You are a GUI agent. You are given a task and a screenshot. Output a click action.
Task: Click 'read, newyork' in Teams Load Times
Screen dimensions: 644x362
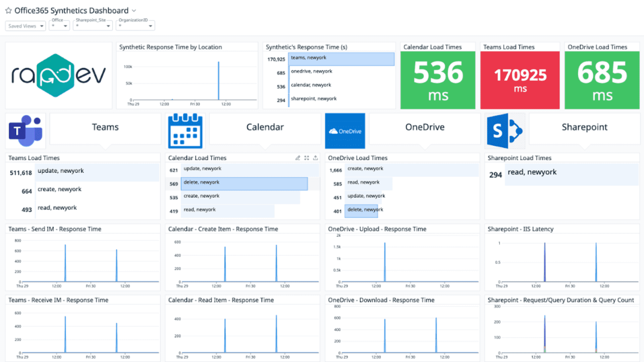57,207
